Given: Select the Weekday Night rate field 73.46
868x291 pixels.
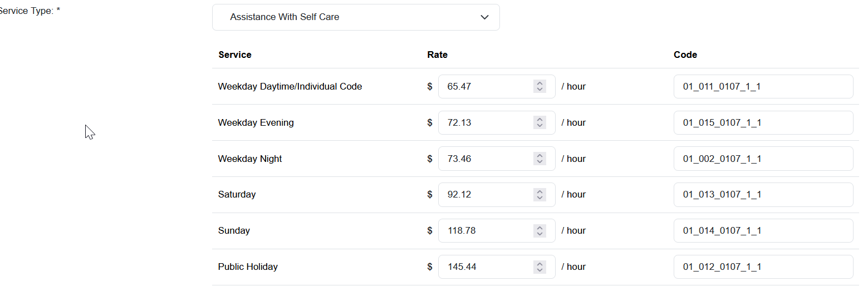Looking at the screenshot, I should [484, 159].
